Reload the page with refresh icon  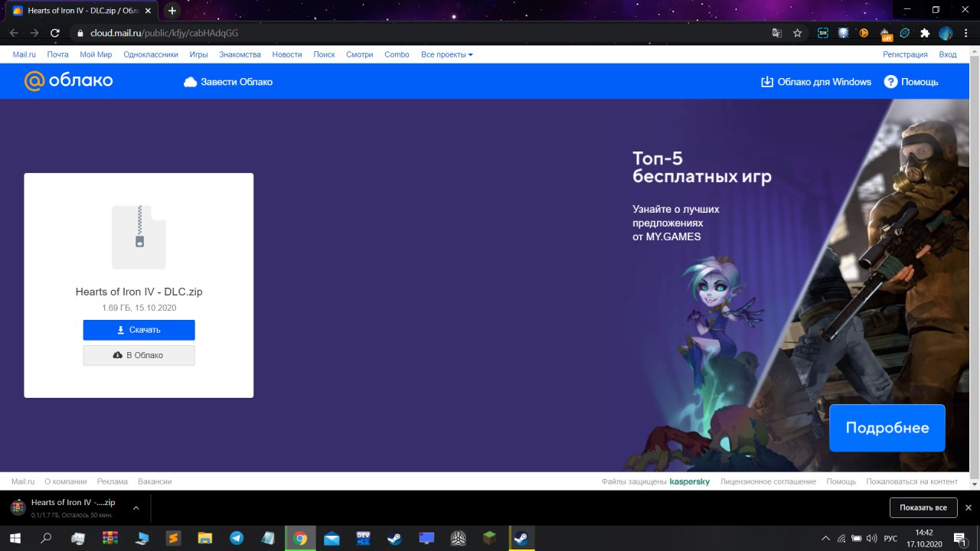(x=55, y=33)
